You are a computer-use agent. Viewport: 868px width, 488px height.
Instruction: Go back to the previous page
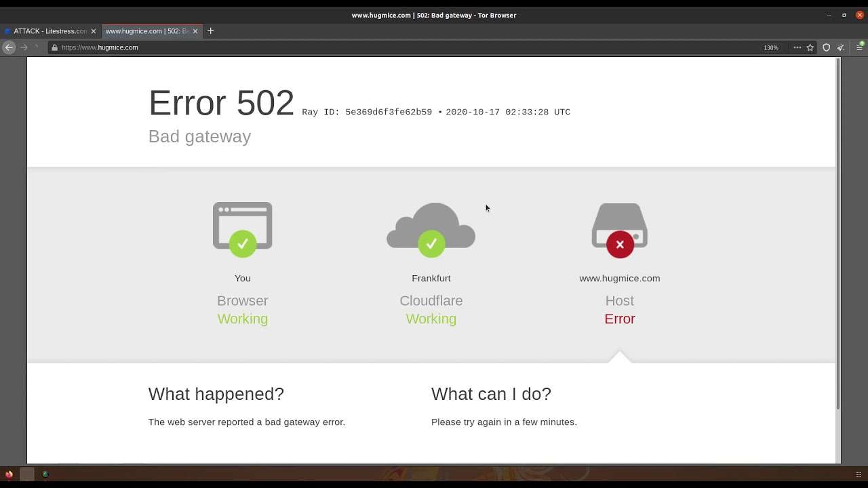click(9, 47)
